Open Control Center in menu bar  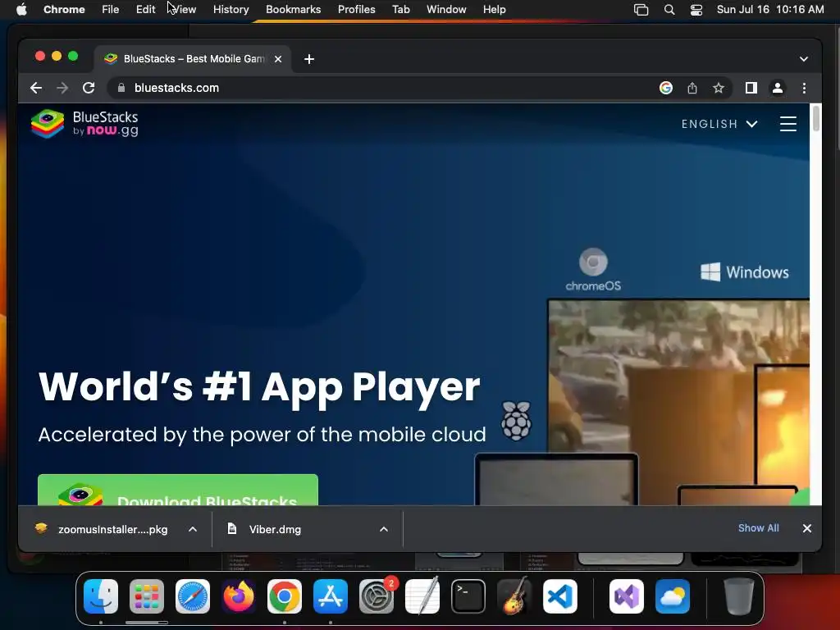[696, 10]
